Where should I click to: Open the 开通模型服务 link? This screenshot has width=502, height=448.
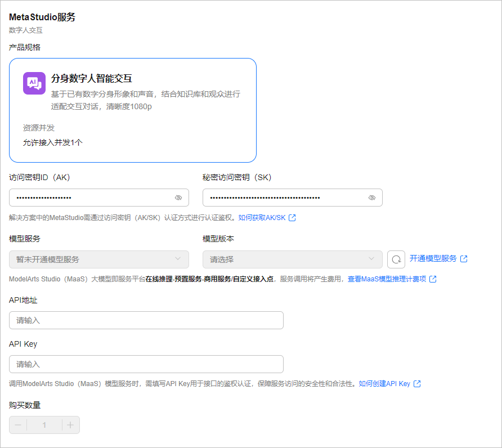[433, 259]
